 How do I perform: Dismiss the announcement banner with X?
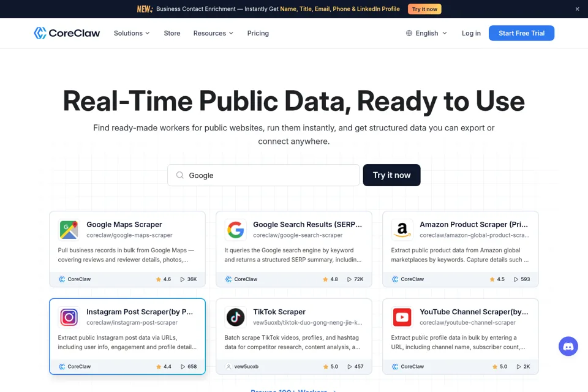(577, 9)
